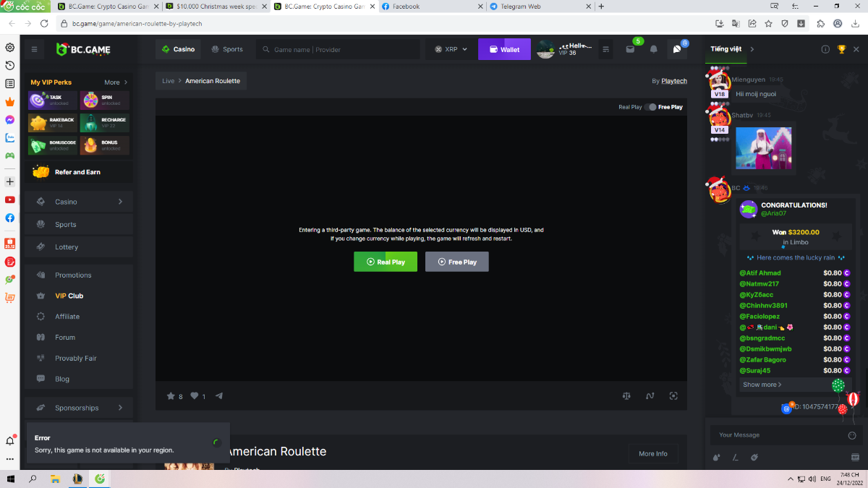
Task: Click the Game name search field
Action: click(x=340, y=50)
